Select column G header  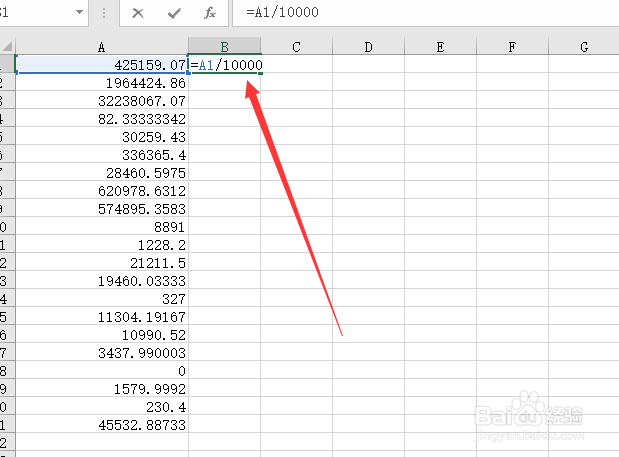[584, 47]
